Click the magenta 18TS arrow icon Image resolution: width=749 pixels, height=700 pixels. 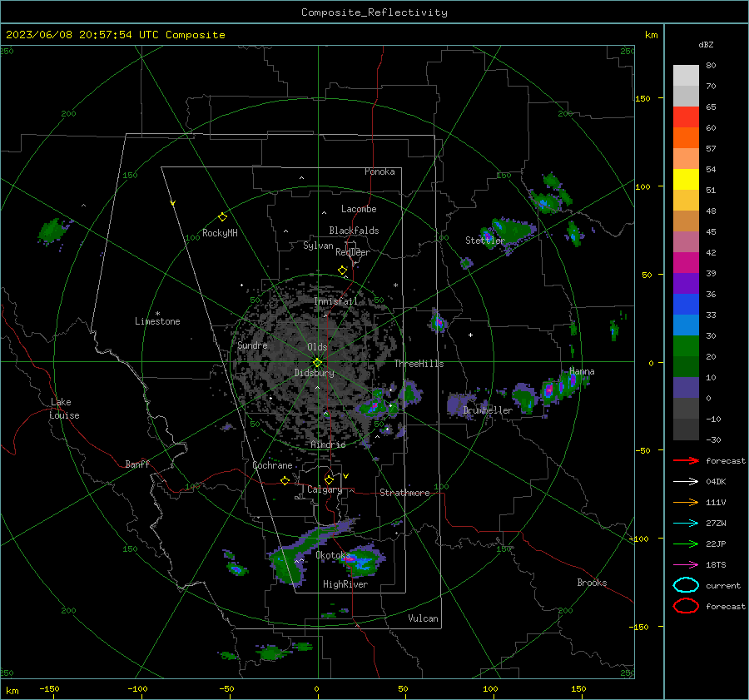click(686, 565)
